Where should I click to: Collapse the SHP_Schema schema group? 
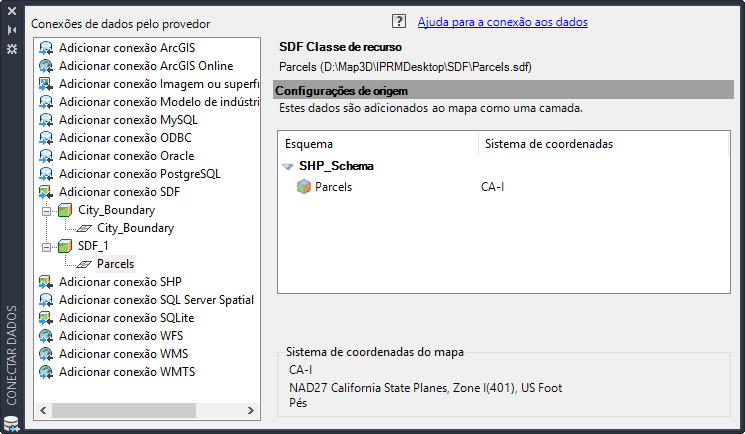pyautogui.click(x=288, y=166)
